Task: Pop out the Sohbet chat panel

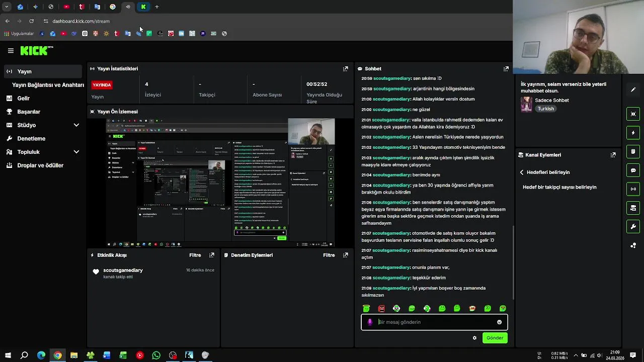Action: (506, 69)
